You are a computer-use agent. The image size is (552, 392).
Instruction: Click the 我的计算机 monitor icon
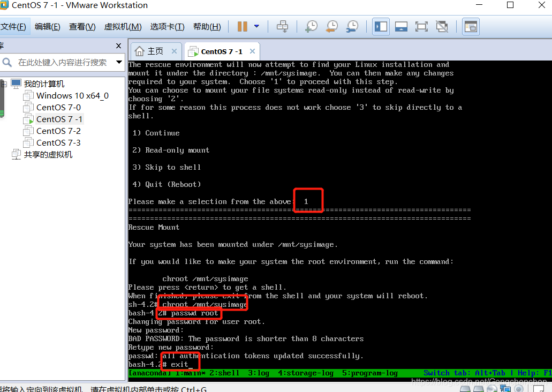pyautogui.click(x=16, y=84)
